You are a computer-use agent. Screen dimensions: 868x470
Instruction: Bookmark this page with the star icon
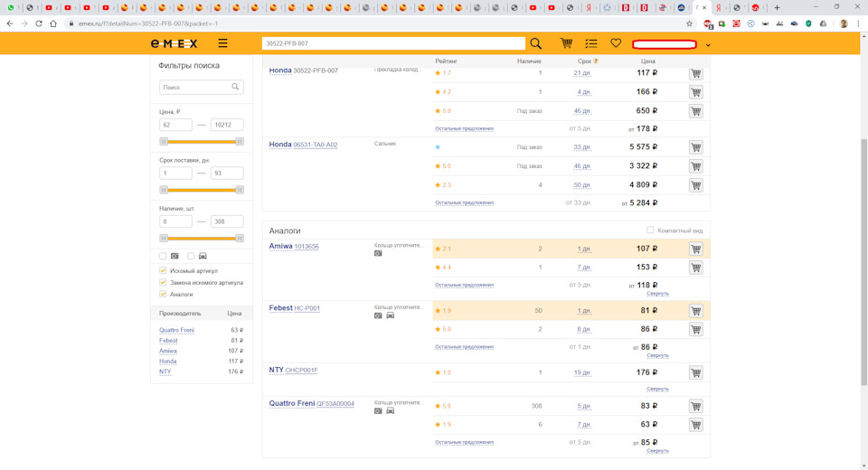tap(689, 23)
